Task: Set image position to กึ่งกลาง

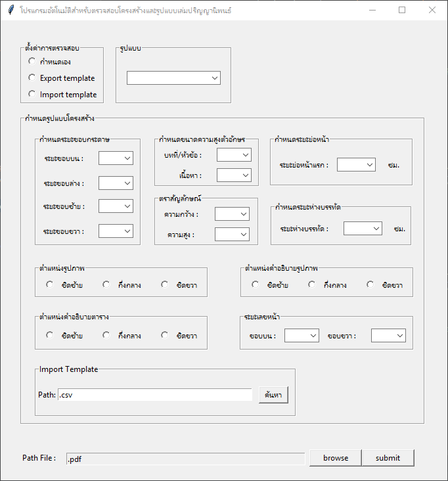Action: tap(106, 285)
